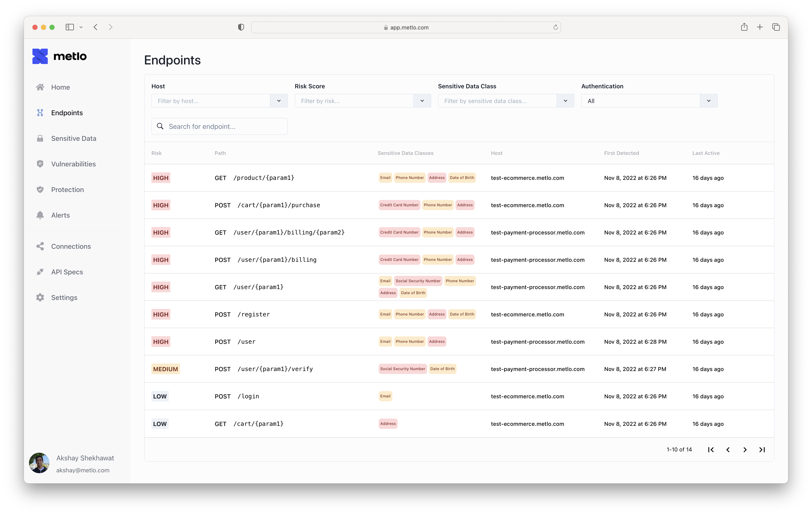This screenshot has height=515, width=812.
Task: Click the API Specs plug icon
Action: coord(40,272)
